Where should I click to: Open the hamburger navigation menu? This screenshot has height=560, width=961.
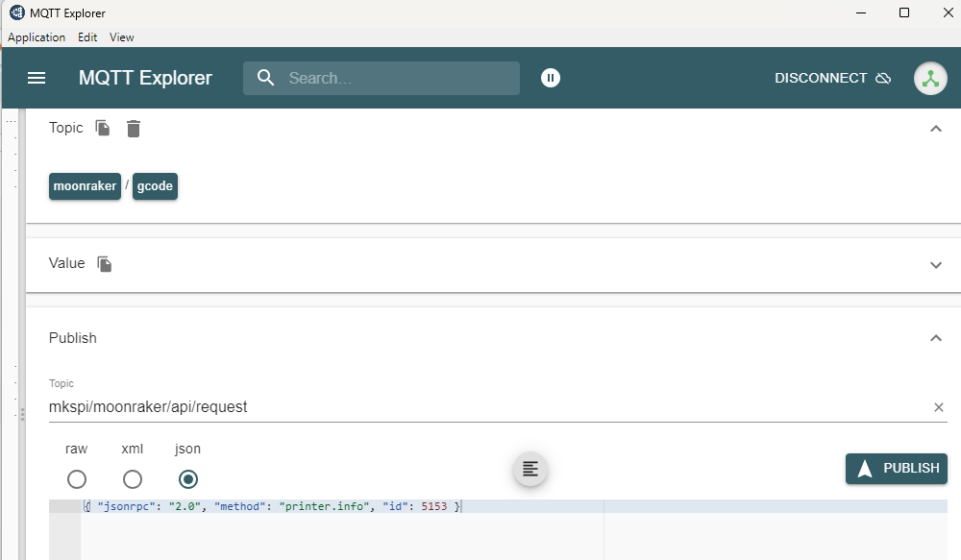(37, 78)
